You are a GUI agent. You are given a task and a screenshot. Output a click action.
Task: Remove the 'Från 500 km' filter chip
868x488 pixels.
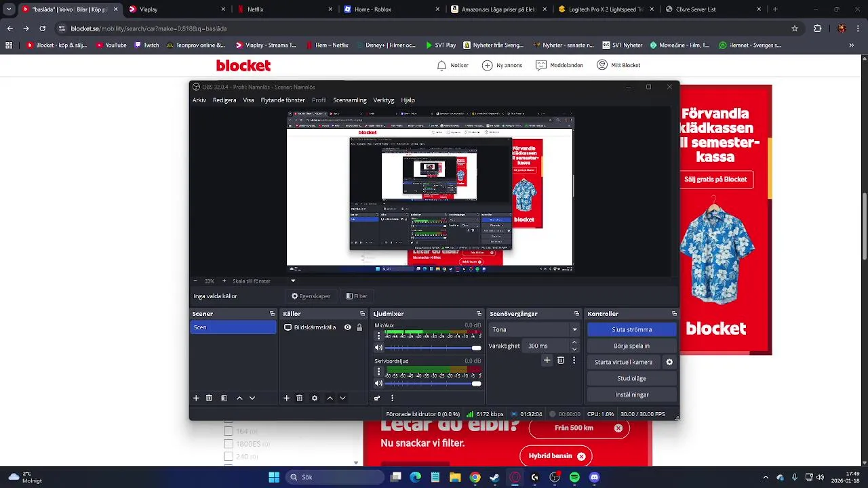tap(618, 428)
